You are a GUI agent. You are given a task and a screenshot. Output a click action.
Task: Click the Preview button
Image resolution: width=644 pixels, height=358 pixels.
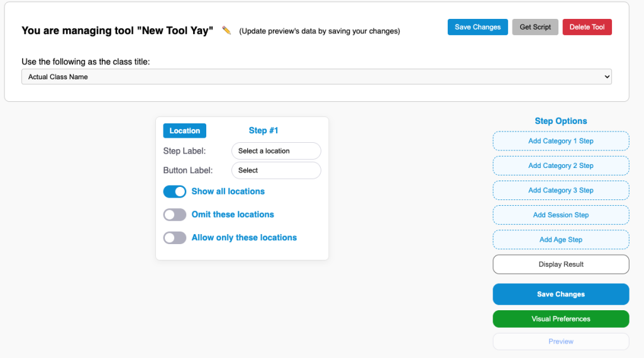click(x=560, y=342)
